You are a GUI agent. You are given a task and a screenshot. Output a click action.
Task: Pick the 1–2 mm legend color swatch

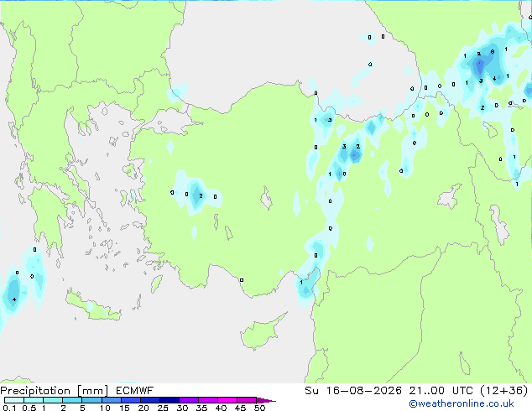click(53, 400)
